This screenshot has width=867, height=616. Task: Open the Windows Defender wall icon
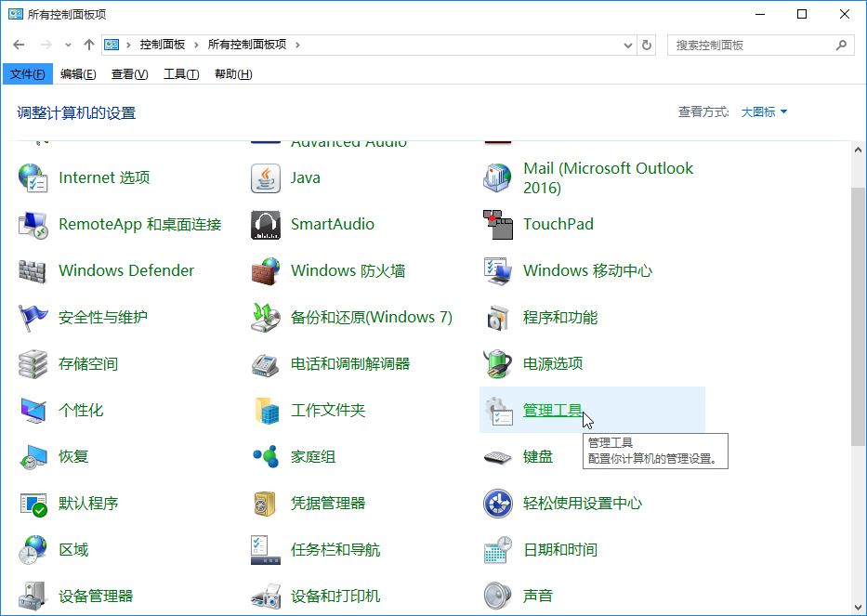(x=33, y=271)
